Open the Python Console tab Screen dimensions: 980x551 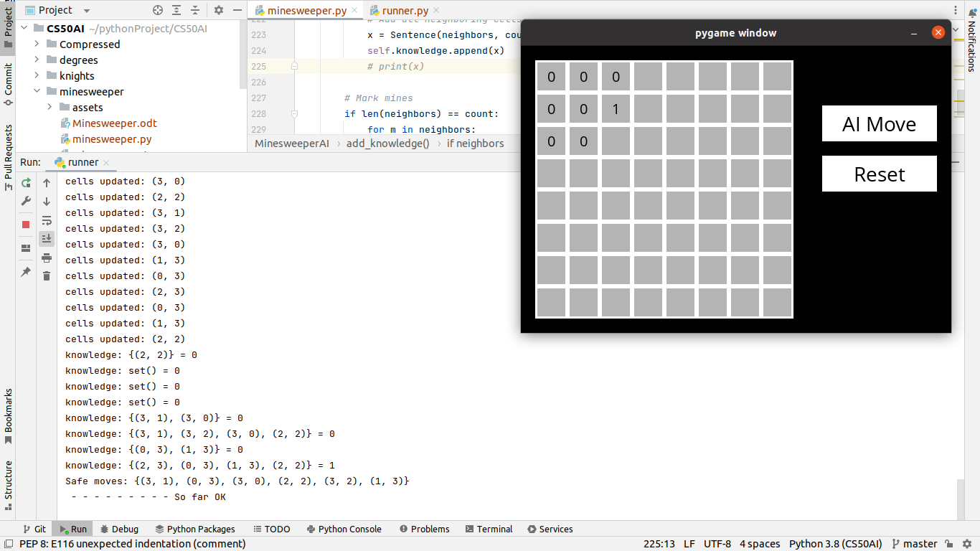pos(344,529)
